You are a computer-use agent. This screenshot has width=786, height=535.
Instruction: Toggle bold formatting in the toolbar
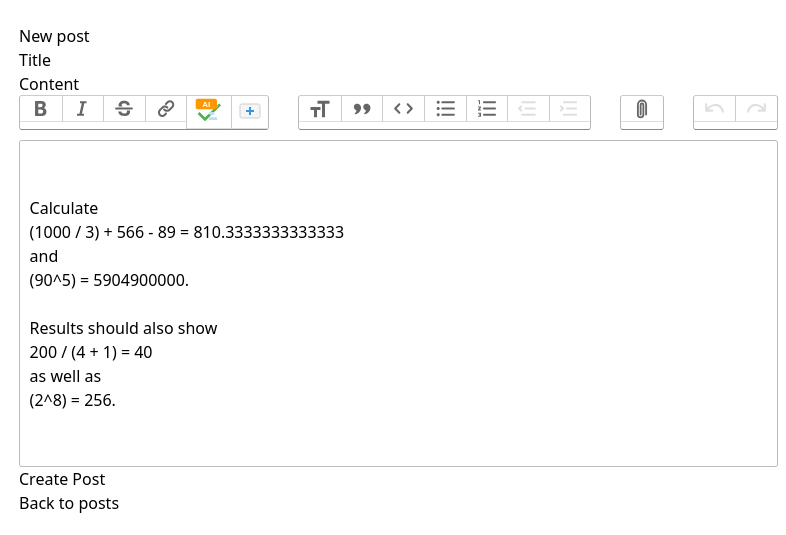click(41, 109)
